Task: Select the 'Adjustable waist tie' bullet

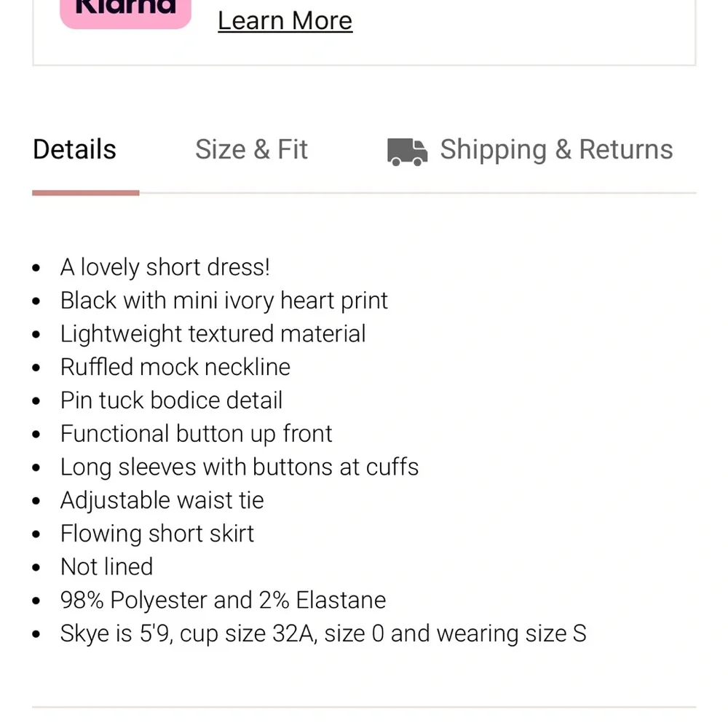Action: [x=162, y=501]
